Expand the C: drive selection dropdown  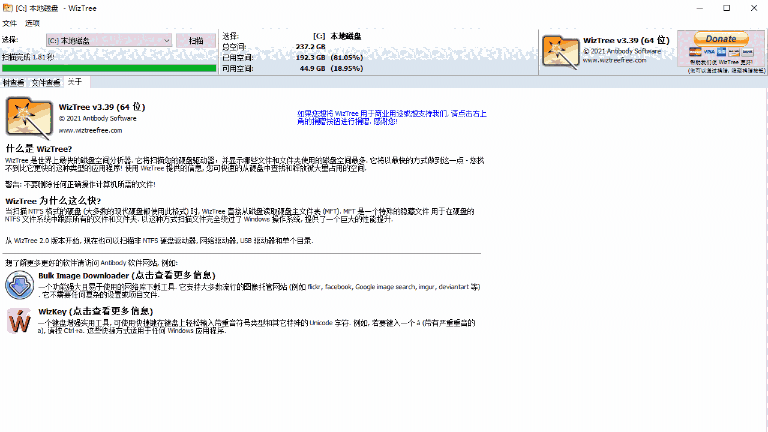click(x=109, y=41)
